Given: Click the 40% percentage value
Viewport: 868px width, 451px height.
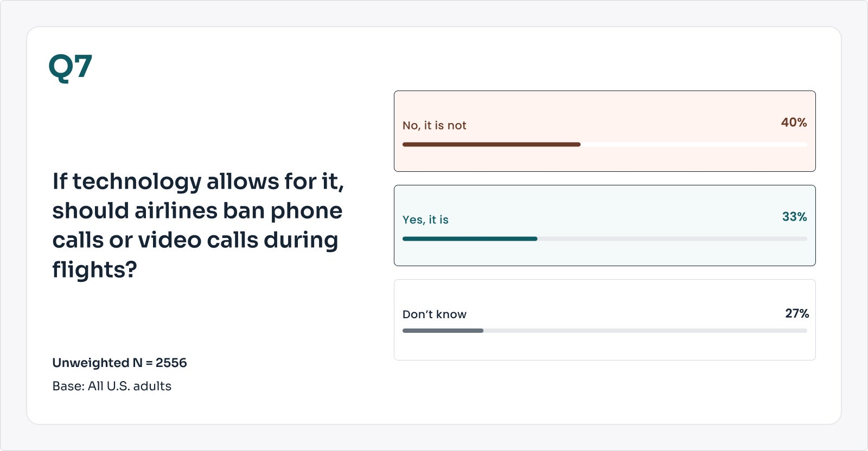Looking at the screenshot, I should (x=794, y=123).
